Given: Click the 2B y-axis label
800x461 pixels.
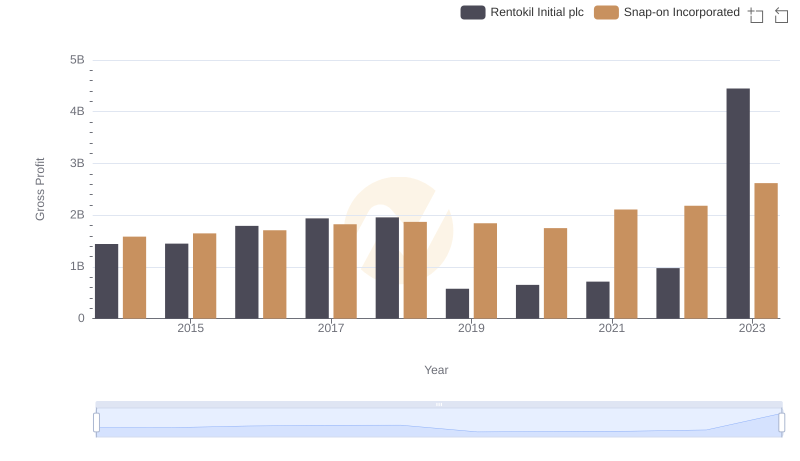Looking at the screenshot, I should [x=77, y=215].
